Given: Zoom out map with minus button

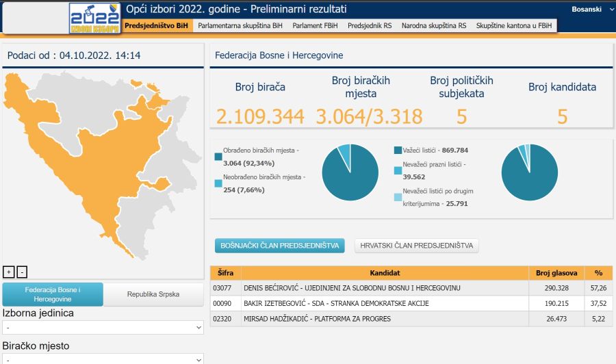Looking at the screenshot, I should coord(22,272).
